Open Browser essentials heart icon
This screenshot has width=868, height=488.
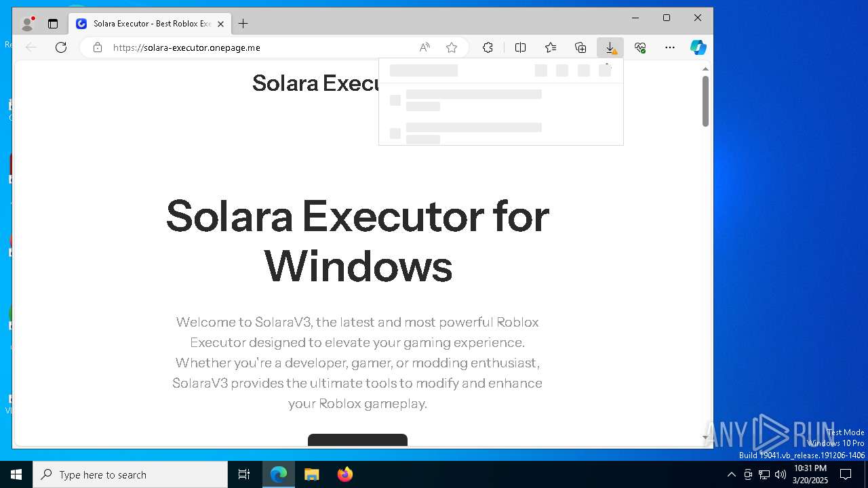point(640,47)
